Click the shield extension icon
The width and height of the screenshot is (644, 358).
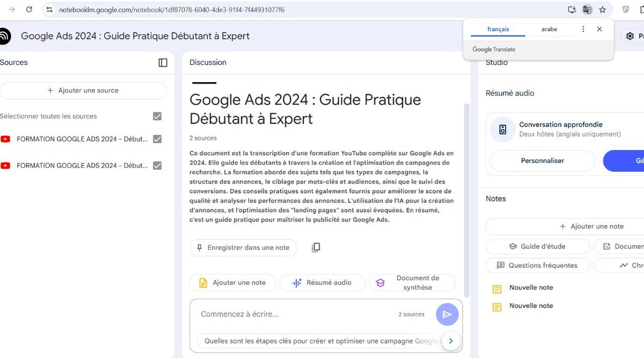click(626, 10)
